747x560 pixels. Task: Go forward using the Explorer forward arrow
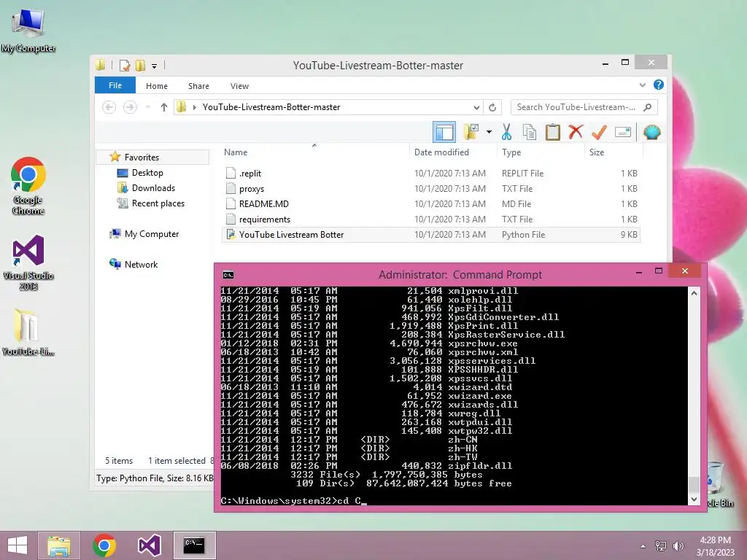click(130, 107)
